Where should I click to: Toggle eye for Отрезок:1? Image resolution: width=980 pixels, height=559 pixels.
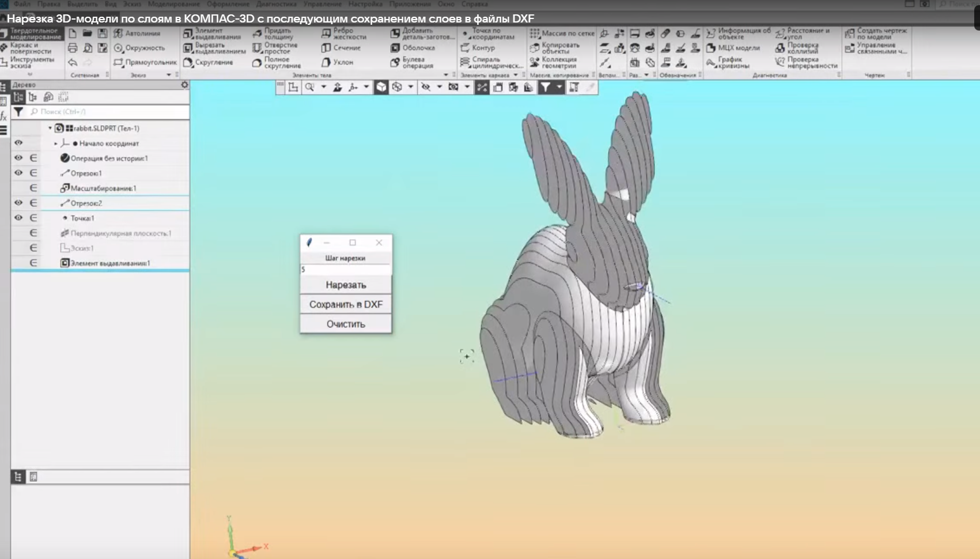pyautogui.click(x=18, y=173)
